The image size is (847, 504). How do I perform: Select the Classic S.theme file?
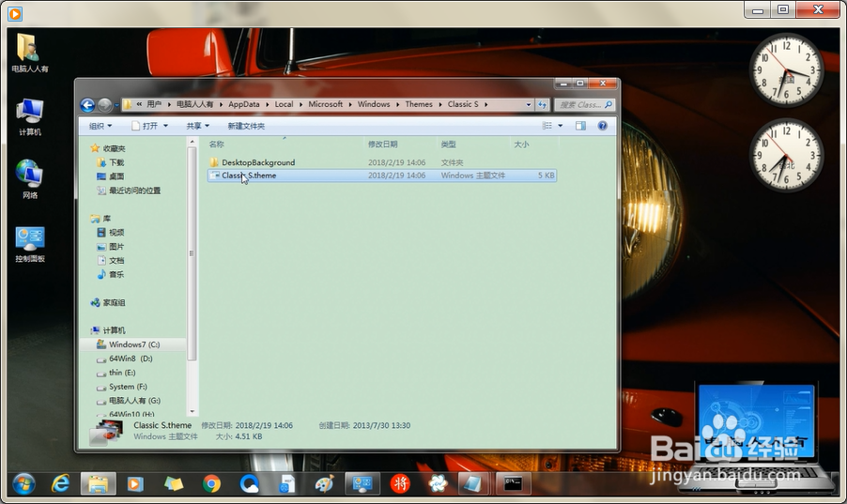pyautogui.click(x=382, y=176)
